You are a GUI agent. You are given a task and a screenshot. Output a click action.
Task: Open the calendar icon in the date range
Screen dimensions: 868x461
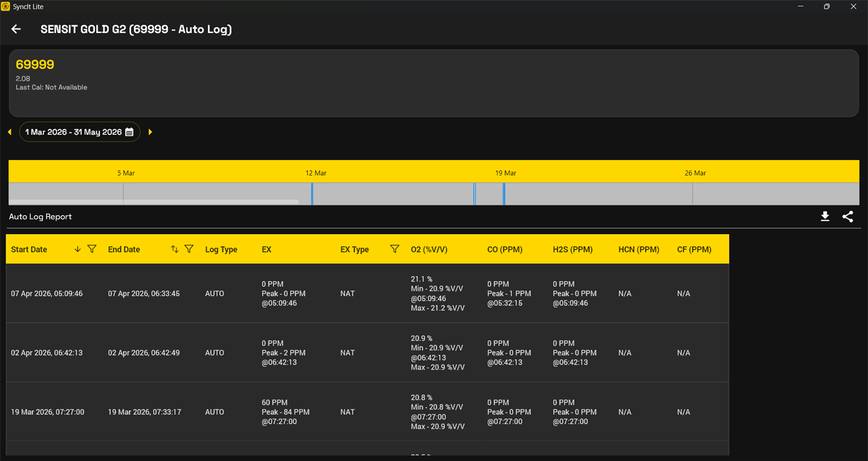point(130,132)
